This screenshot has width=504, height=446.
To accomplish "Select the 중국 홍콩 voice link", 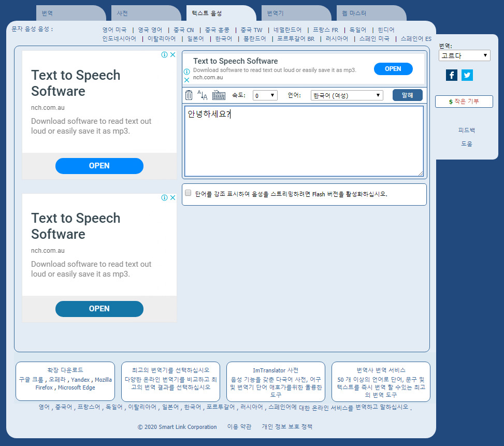I will tap(217, 30).
